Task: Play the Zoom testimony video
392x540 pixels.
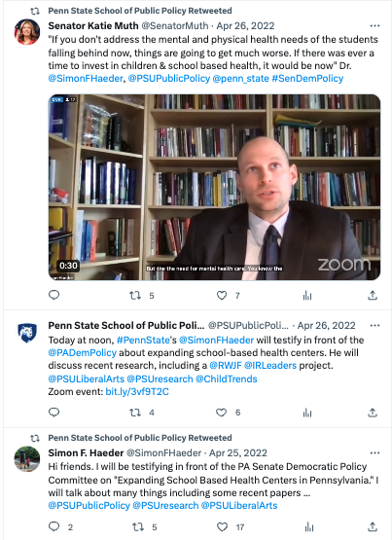Action: (x=214, y=187)
